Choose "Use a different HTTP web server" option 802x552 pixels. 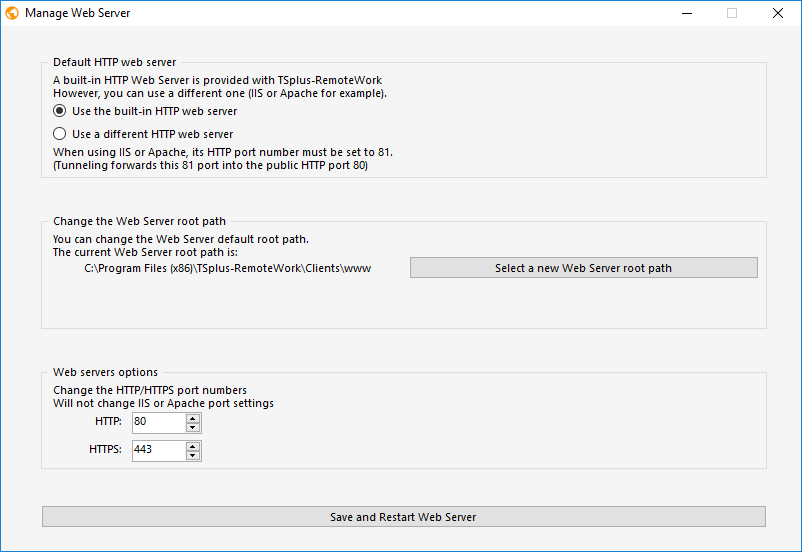pos(59,134)
